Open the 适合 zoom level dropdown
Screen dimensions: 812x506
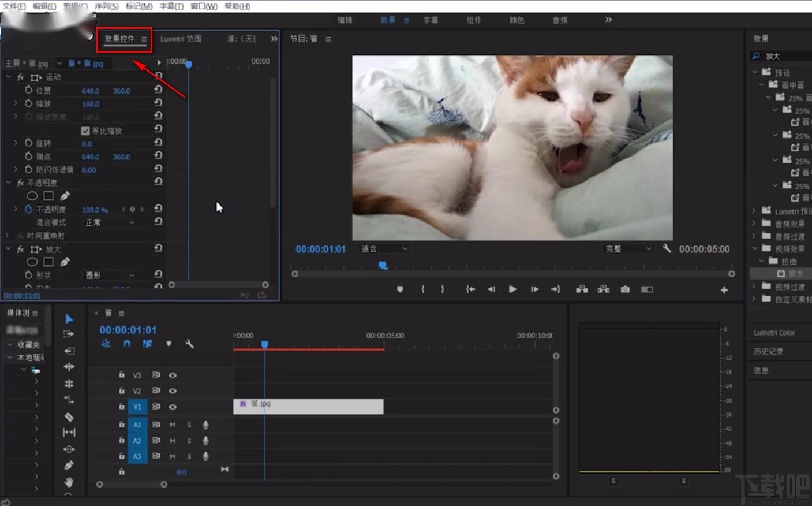pyautogui.click(x=384, y=248)
